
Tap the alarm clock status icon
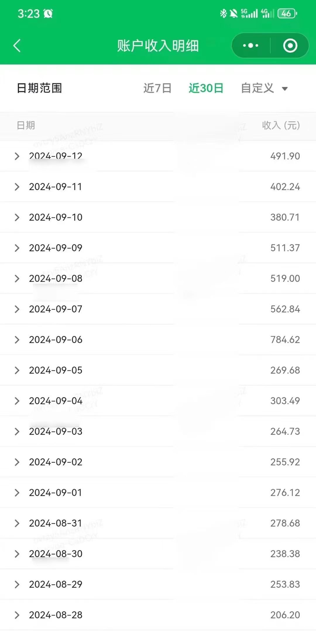48,14
